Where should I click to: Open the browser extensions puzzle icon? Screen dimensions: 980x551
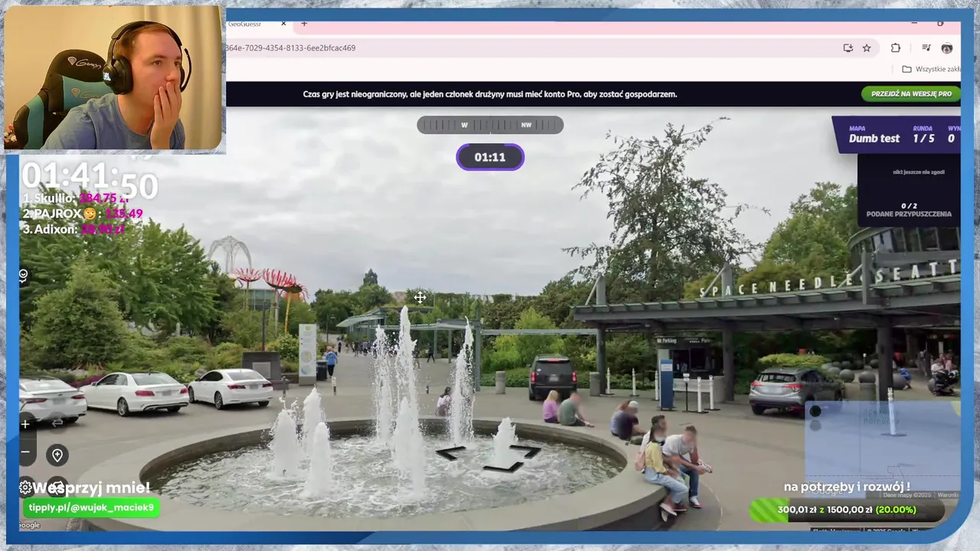[x=896, y=47]
